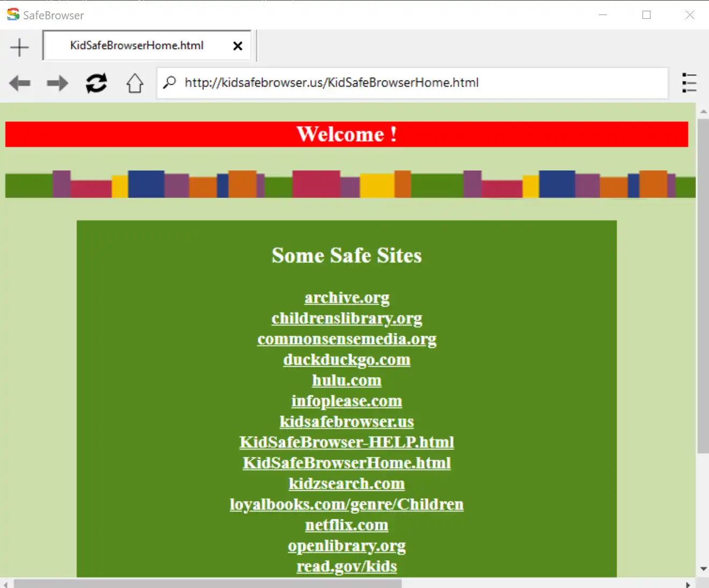Select the KidSafeBrowserHome.html tab
This screenshot has height=588, width=709.
click(x=147, y=46)
